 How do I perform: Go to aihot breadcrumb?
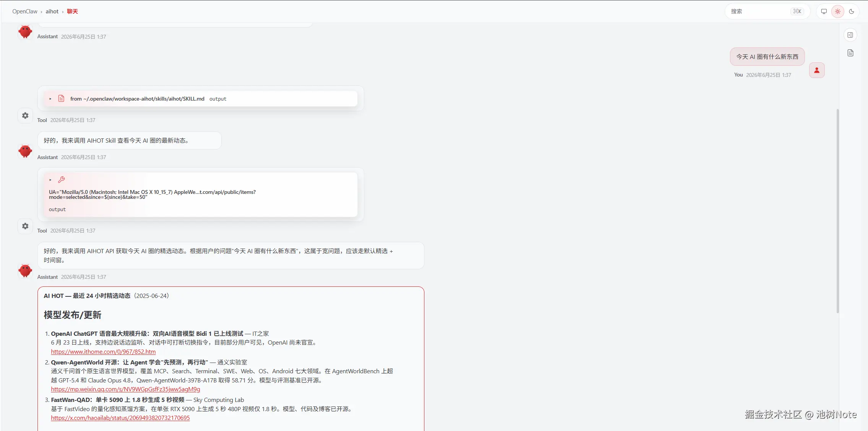click(52, 11)
